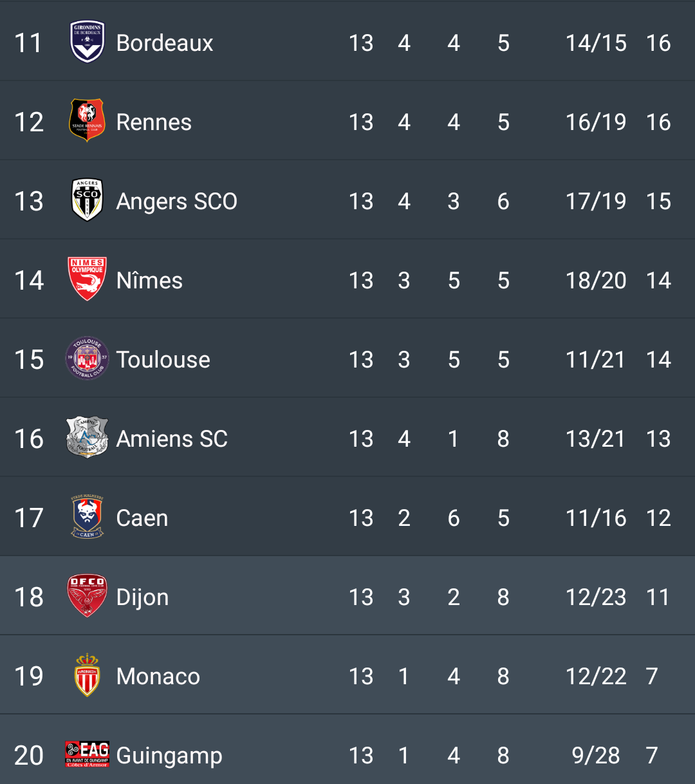695x784 pixels.
Task: Tap the Nîmes Olympique crest
Action: click(x=87, y=279)
